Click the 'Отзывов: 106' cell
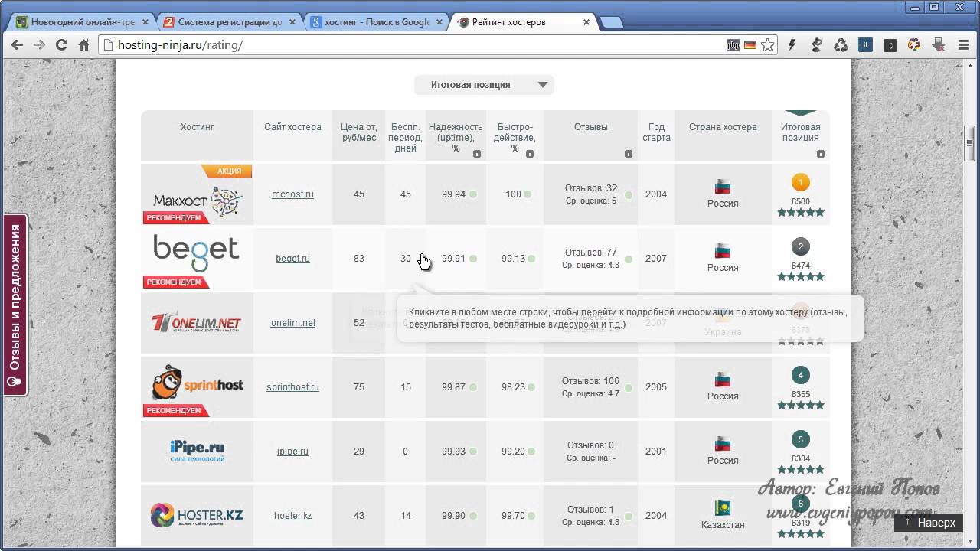The height and width of the screenshot is (551, 980). (590, 387)
